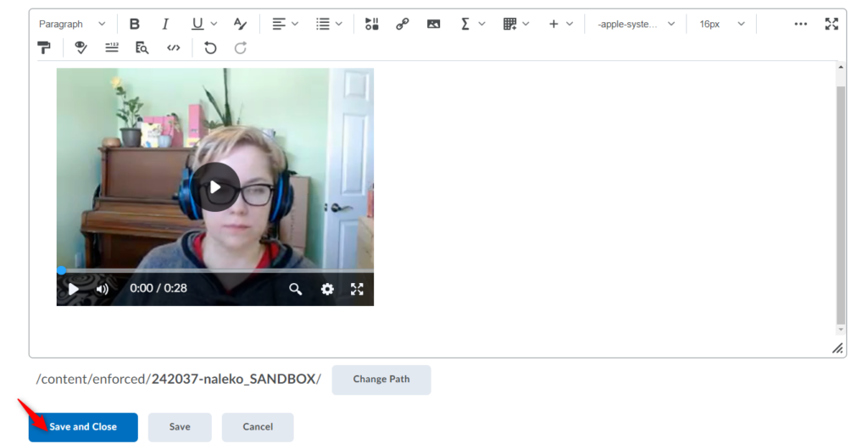Open the Paragraph format dropdown
The width and height of the screenshot is (868, 444).
coord(72,24)
